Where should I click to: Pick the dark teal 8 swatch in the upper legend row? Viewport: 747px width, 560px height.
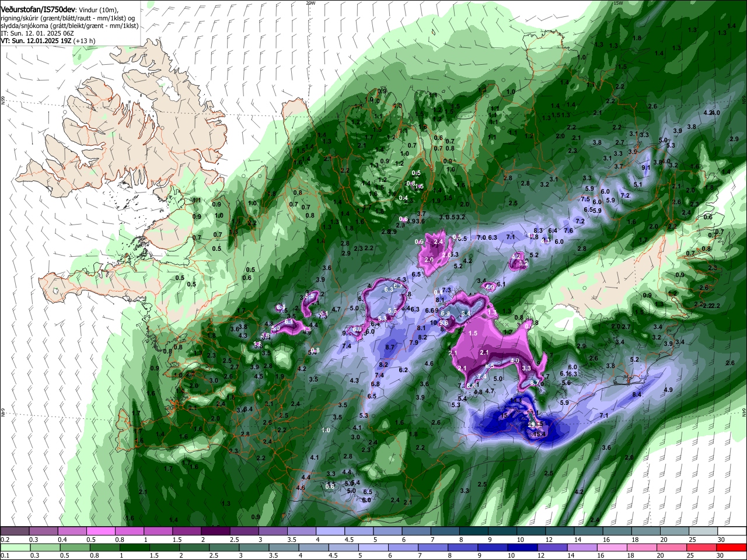[x=474, y=531]
